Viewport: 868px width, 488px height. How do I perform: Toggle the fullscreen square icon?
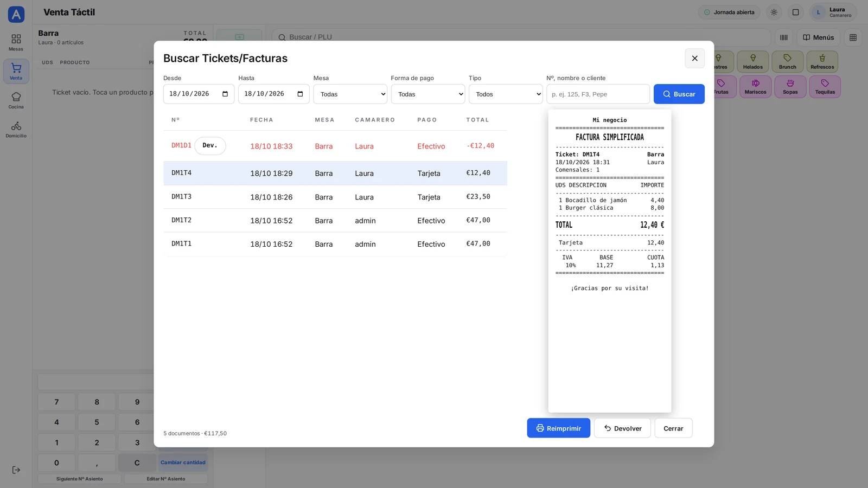click(x=795, y=12)
